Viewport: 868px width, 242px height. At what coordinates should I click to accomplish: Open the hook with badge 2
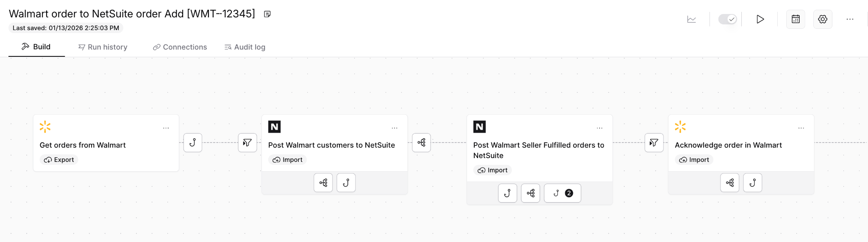point(562,193)
